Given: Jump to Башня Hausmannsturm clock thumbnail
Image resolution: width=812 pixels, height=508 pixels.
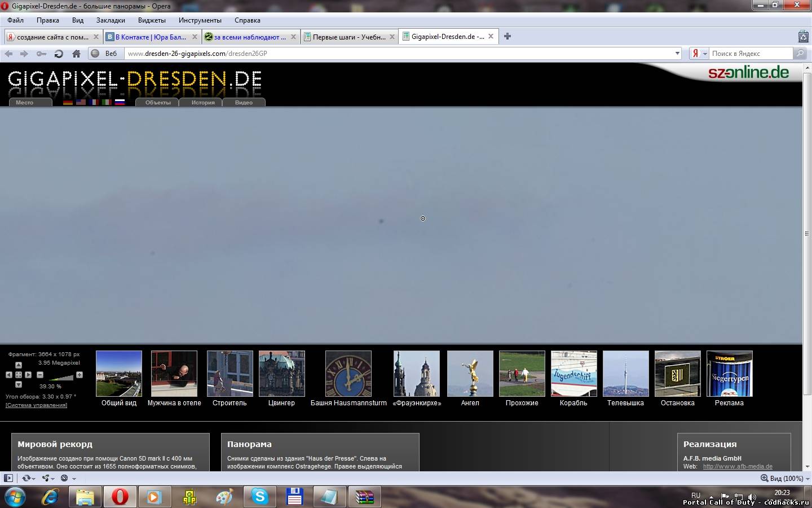Looking at the screenshot, I should (x=348, y=374).
